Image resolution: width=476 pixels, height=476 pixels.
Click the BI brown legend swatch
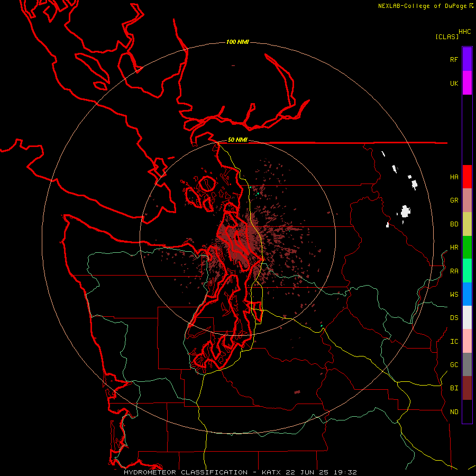tap(467, 388)
